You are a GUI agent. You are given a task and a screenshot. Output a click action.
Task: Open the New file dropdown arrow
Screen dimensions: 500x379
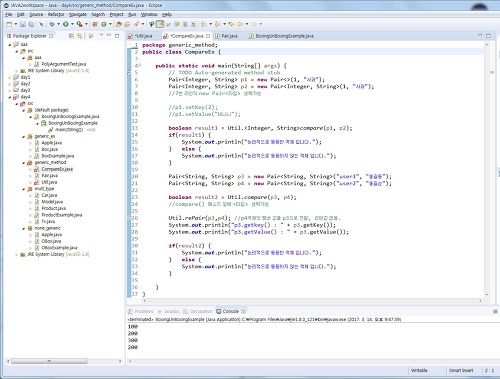pyautogui.click(x=16, y=24)
